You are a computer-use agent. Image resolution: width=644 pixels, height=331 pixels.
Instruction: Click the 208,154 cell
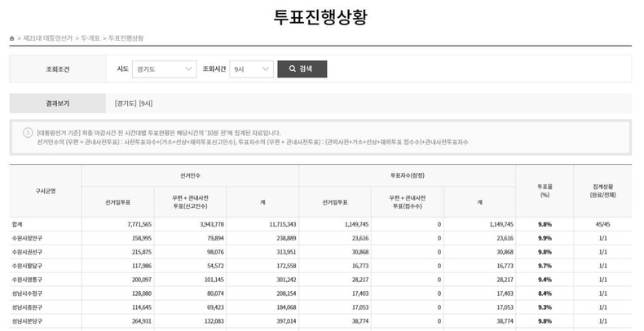pos(286,293)
